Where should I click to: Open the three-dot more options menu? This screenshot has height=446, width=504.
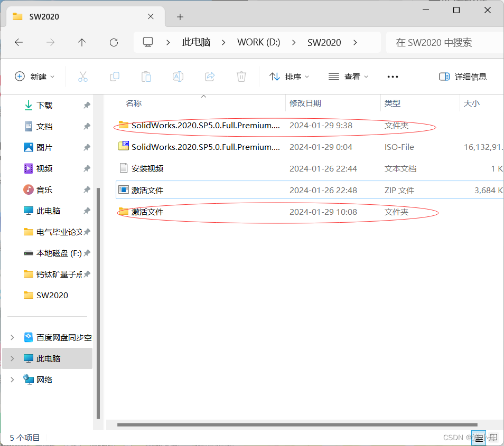(x=393, y=77)
